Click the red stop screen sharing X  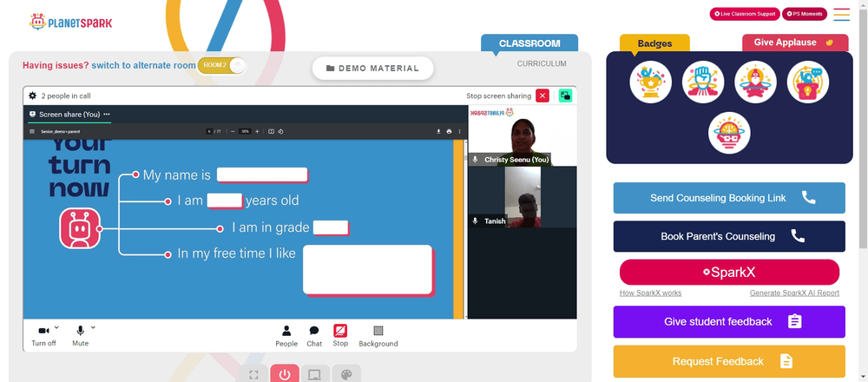[542, 95]
